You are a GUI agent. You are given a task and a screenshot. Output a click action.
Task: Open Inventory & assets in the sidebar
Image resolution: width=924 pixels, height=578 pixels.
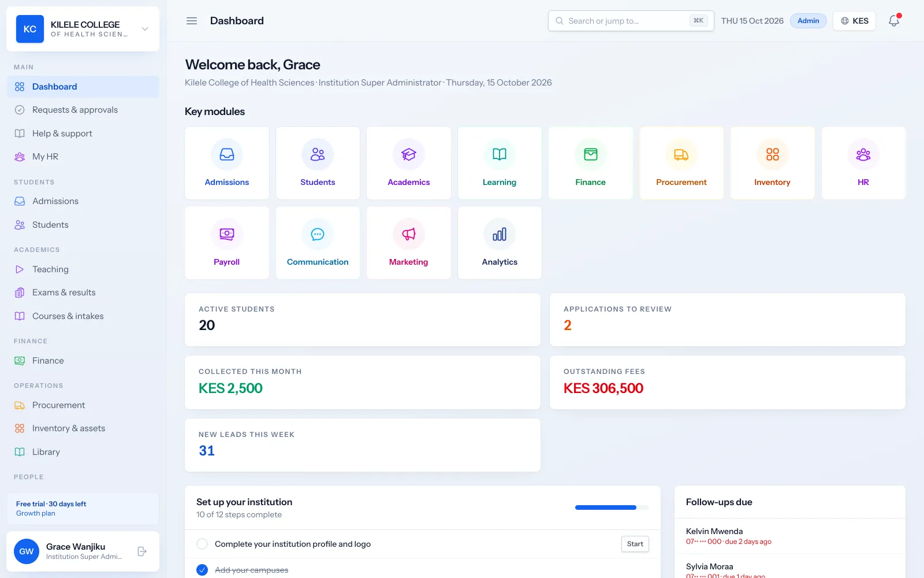pyautogui.click(x=83, y=428)
